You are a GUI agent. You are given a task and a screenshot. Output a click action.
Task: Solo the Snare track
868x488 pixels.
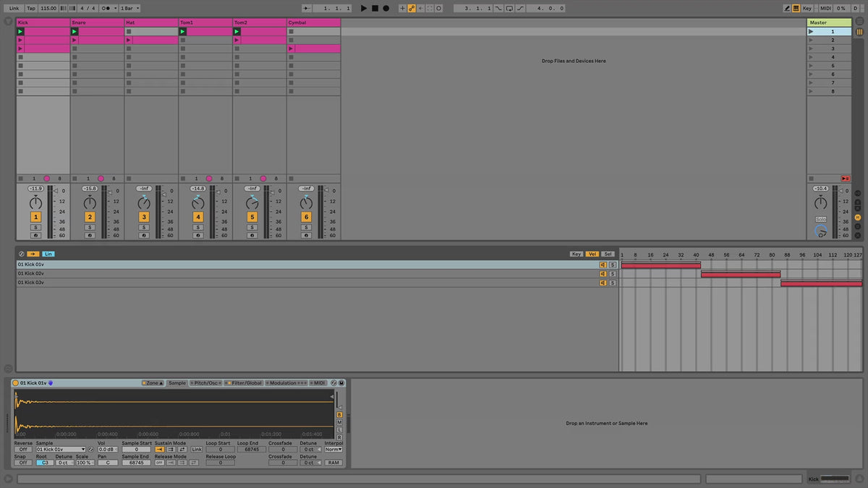90,227
